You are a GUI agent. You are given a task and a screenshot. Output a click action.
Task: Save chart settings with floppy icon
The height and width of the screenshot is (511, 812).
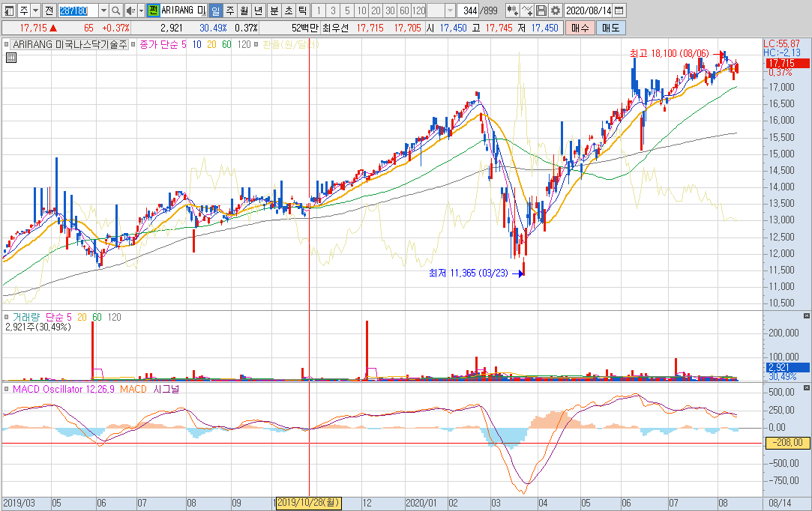pos(541,10)
